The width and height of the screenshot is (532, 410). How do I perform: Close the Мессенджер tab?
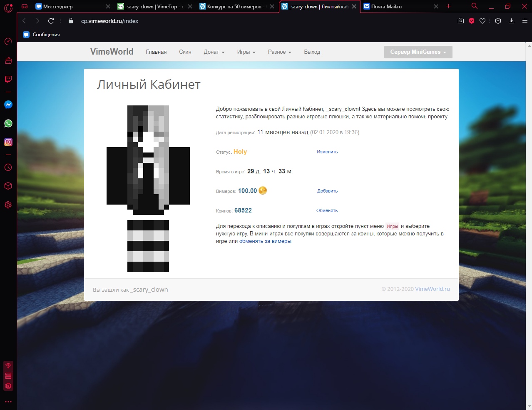point(108,7)
